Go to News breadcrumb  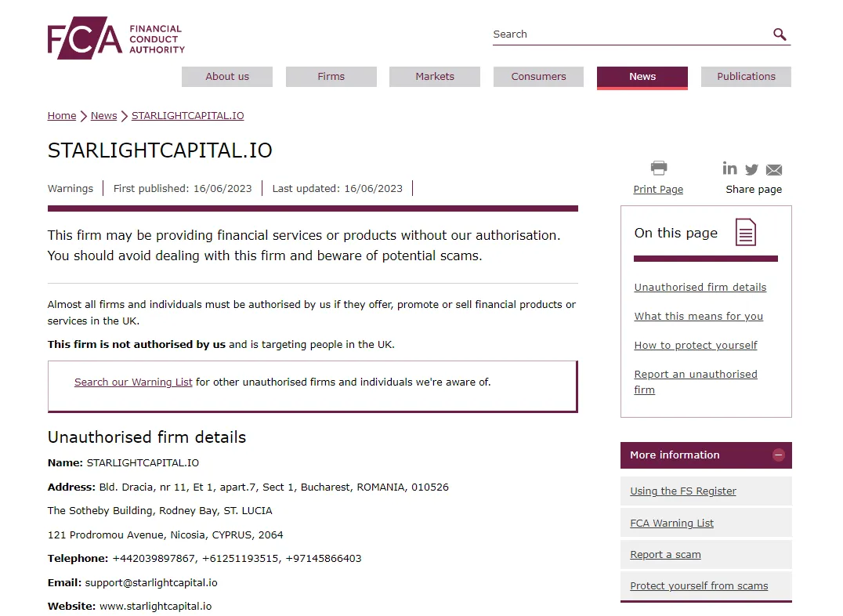click(103, 116)
